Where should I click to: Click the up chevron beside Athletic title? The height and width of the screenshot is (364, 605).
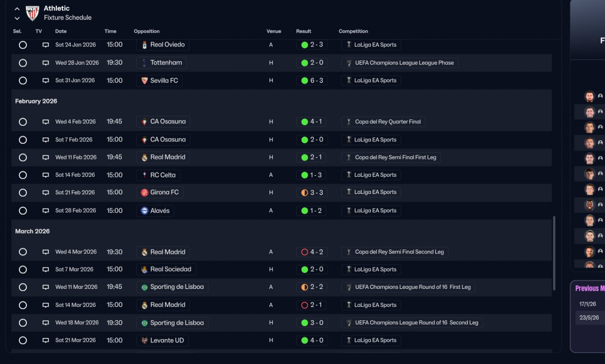(x=17, y=9)
